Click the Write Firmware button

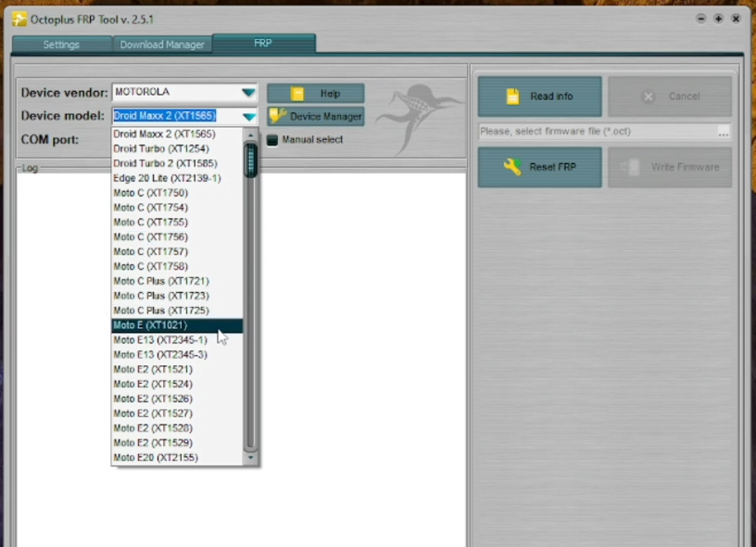click(x=670, y=167)
